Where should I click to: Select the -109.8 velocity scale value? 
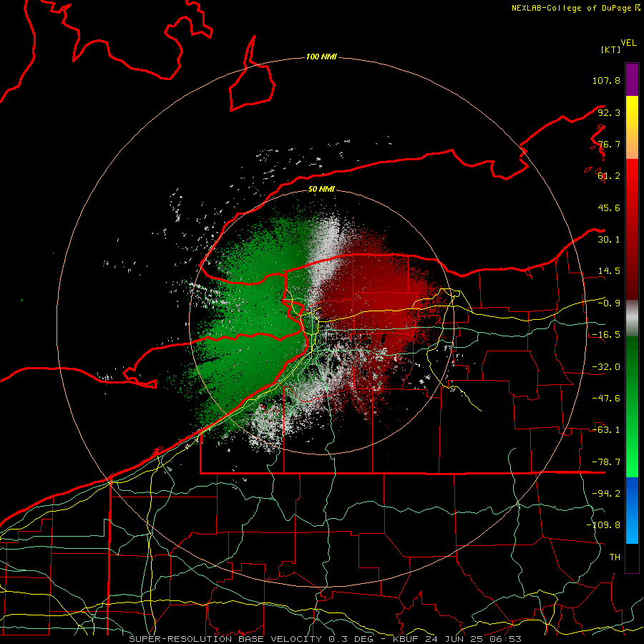coord(603,525)
